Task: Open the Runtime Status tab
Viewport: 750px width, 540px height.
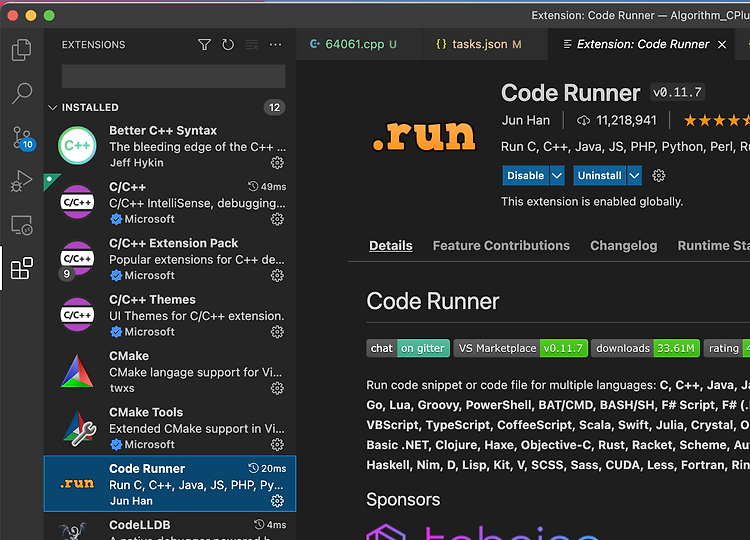Action: point(714,245)
